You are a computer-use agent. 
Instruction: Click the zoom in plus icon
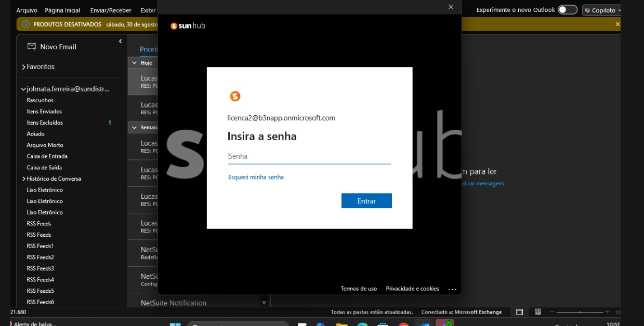coord(607,312)
